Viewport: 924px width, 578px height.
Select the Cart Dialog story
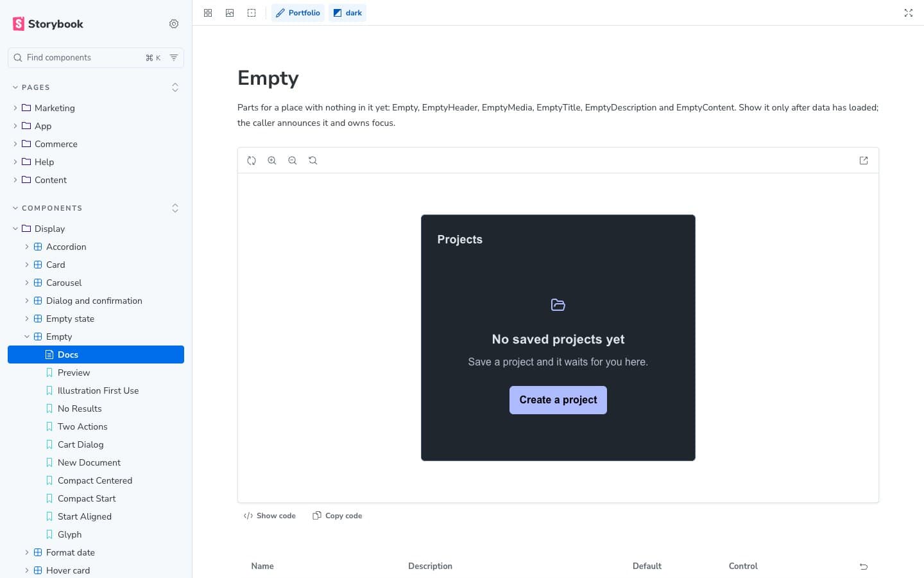(x=96, y=444)
